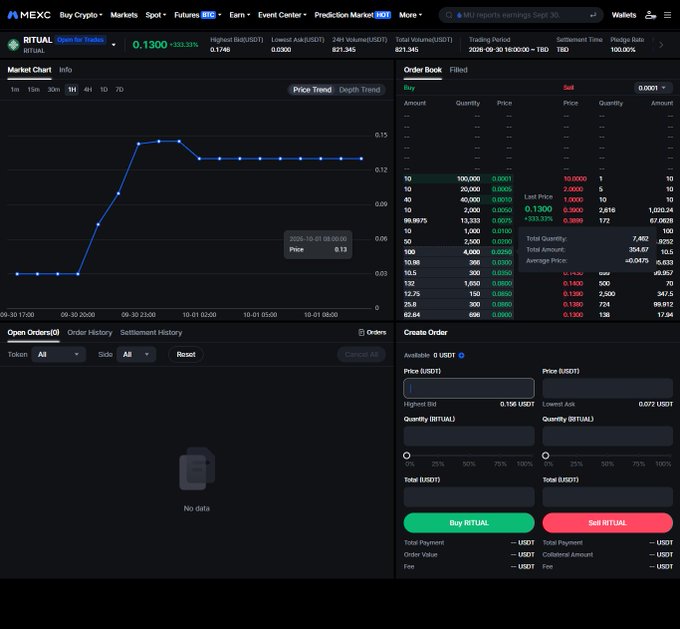Switch to the Filled tab
Viewport: 680px width, 629px height.
(458, 70)
